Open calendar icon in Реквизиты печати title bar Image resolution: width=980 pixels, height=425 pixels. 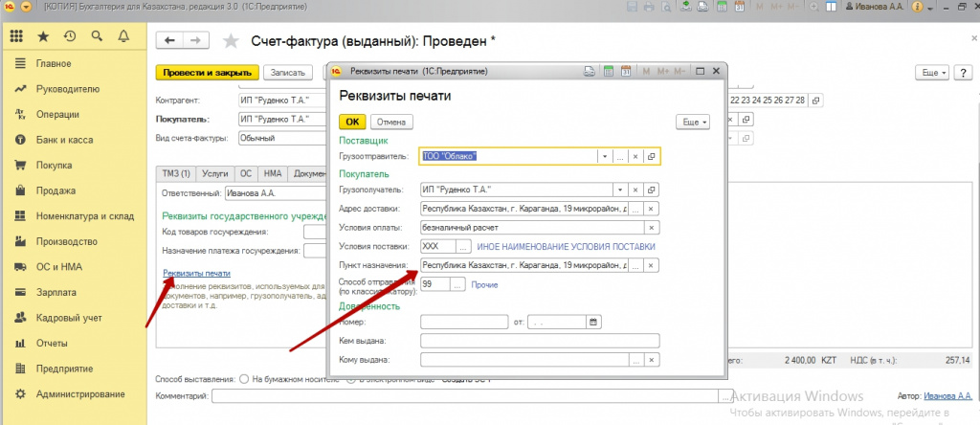[626, 71]
